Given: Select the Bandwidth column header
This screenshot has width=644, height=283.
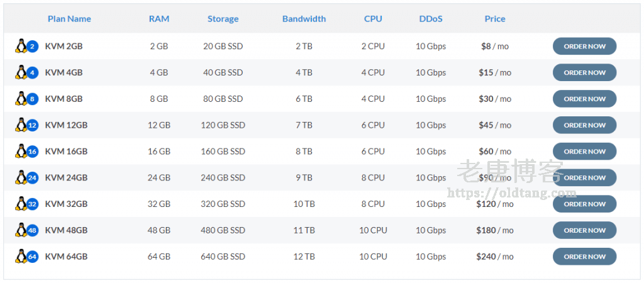Looking at the screenshot, I should click(x=304, y=19).
